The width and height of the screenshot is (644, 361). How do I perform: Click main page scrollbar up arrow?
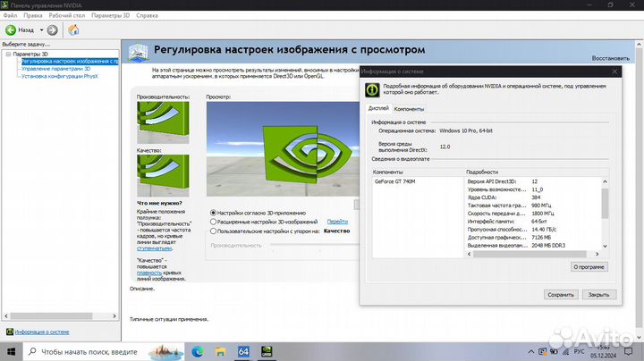[x=639, y=44]
